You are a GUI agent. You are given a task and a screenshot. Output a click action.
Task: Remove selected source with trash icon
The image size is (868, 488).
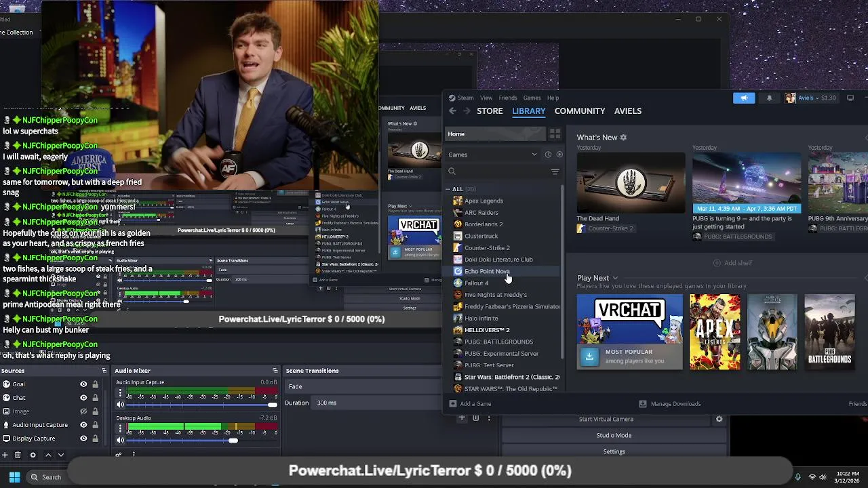point(18,455)
